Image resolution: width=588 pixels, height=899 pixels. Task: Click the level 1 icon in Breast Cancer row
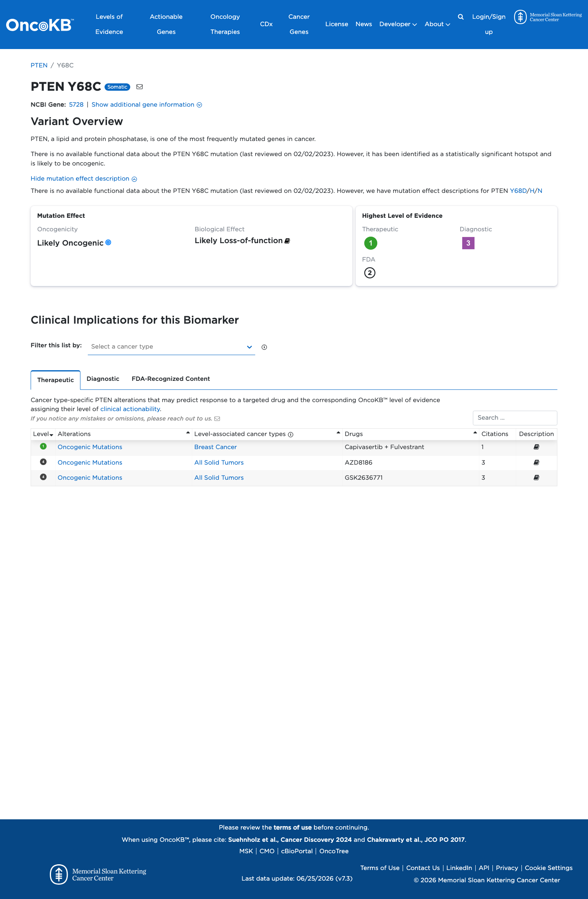pyautogui.click(x=43, y=446)
